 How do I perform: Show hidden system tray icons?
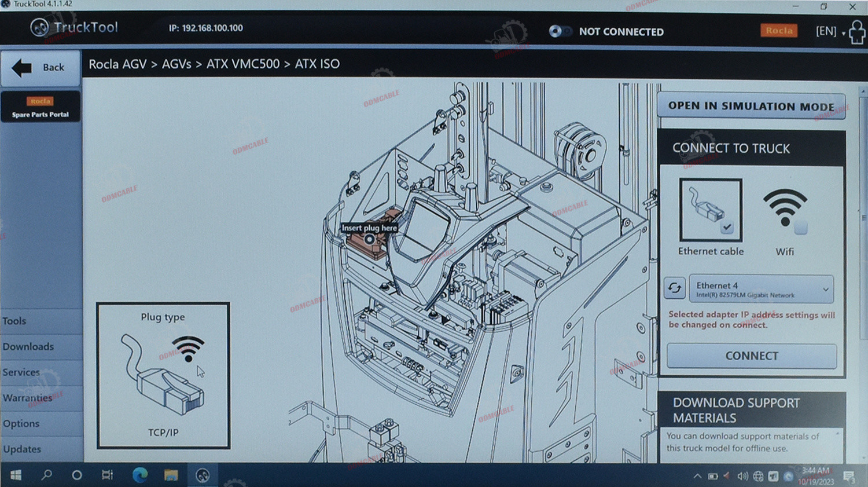pyautogui.click(x=697, y=477)
